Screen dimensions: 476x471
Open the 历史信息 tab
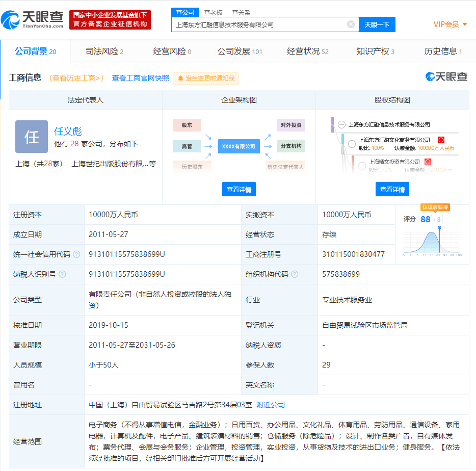pyautogui.click(x=443, y=51)
